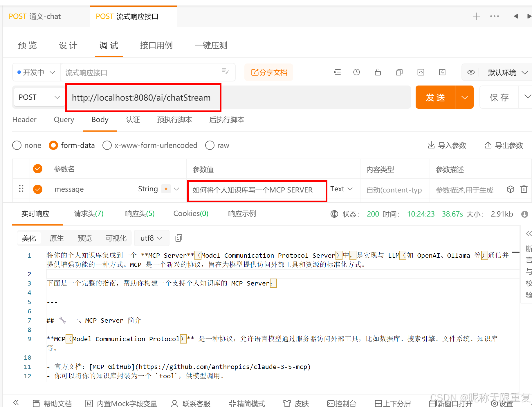This screenshot has width=532, height=407.
Task: Switch to the Query tab
Action: 64,120
